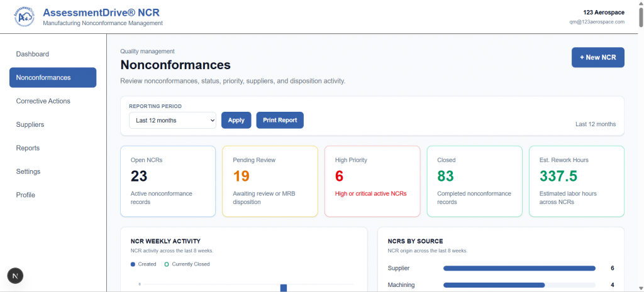Open the Est. Rework Hours card

tap(577, 181)
